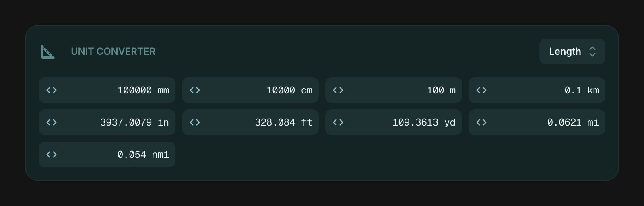The image size is (644, 206).
Task: Click the arrows icon in inches field
Action: 52,122
